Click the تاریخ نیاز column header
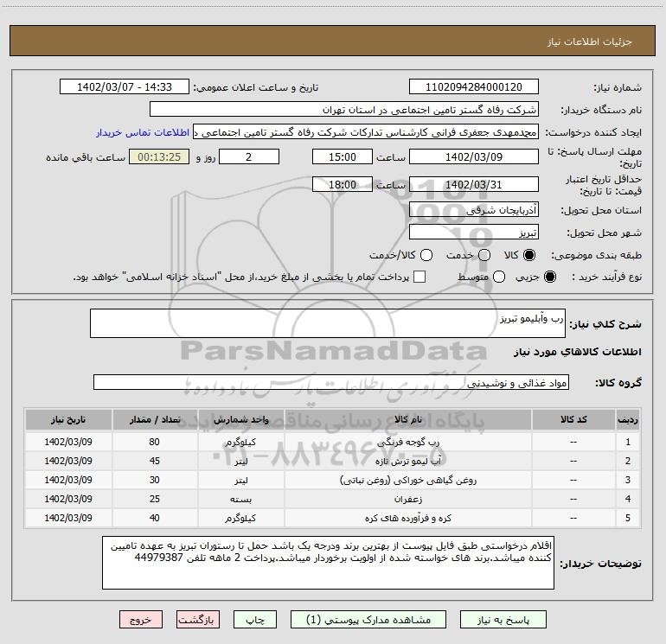Screen dimensions: 666x644 68,419
